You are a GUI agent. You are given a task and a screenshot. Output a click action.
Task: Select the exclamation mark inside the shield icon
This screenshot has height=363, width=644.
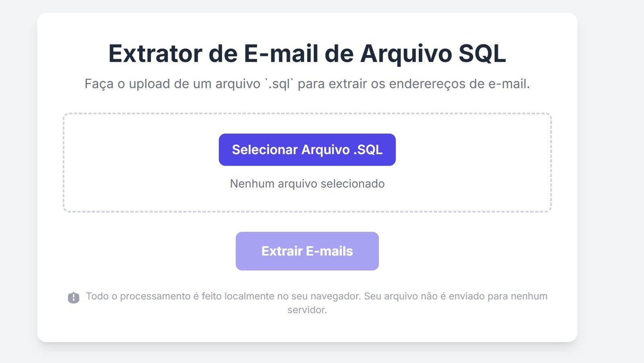point(74,297)
